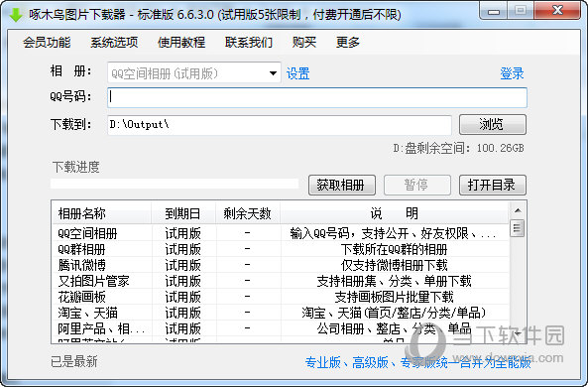Click the 说明 column header

[x=395, y=213]
